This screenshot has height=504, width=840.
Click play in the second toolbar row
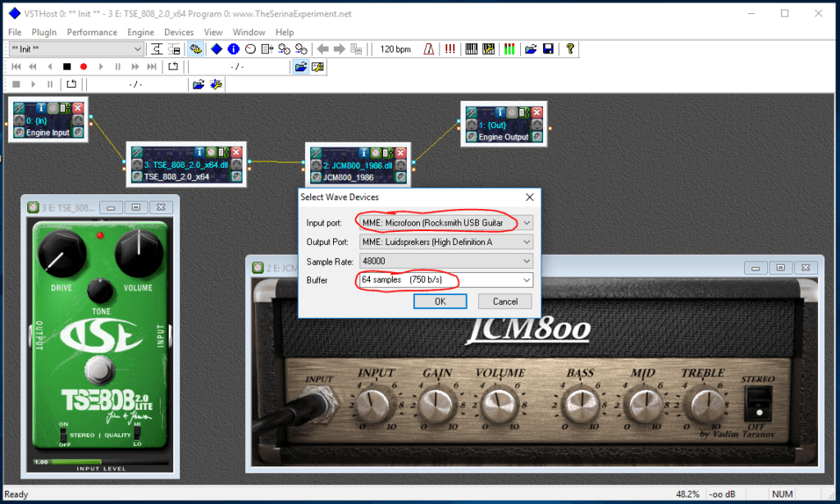(101, 67)
